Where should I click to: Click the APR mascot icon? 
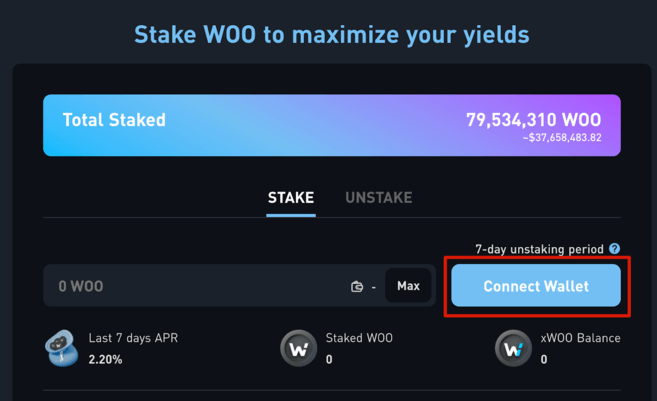coord(61,347)
